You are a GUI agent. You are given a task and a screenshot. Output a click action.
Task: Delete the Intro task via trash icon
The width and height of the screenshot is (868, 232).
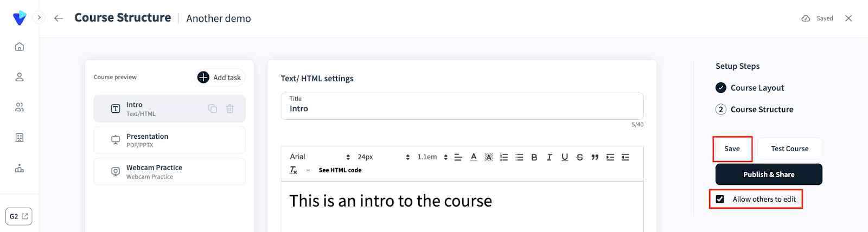(x=230, y=108)
